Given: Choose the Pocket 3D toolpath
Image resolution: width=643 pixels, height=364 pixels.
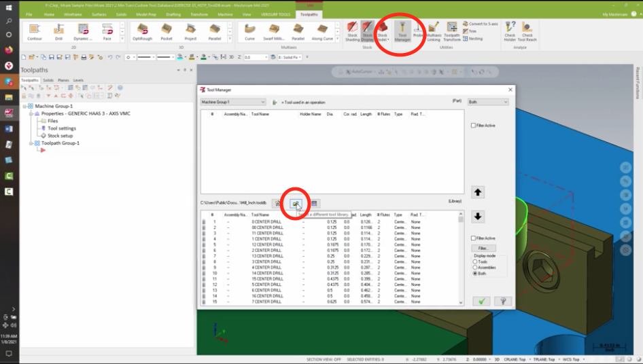Looking at the screenshot, I should [167, 31].
